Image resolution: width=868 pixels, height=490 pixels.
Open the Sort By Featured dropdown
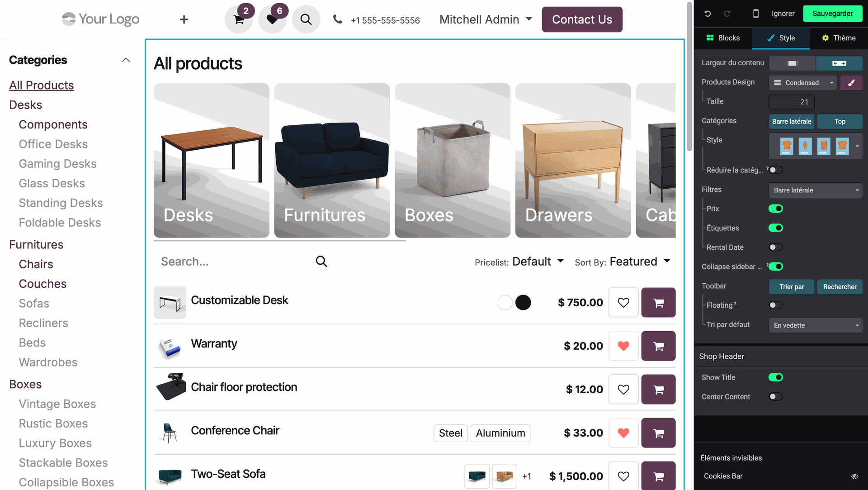pos(639,262)
